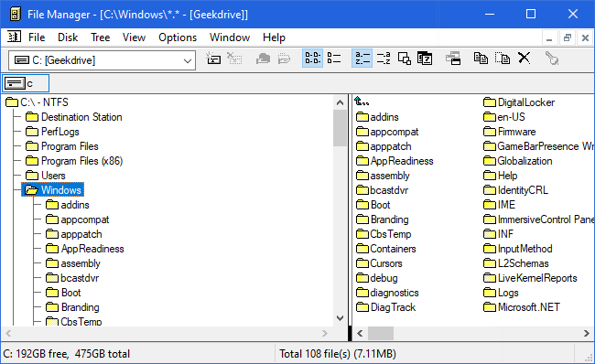Restore the child document window

click(568, 37)
